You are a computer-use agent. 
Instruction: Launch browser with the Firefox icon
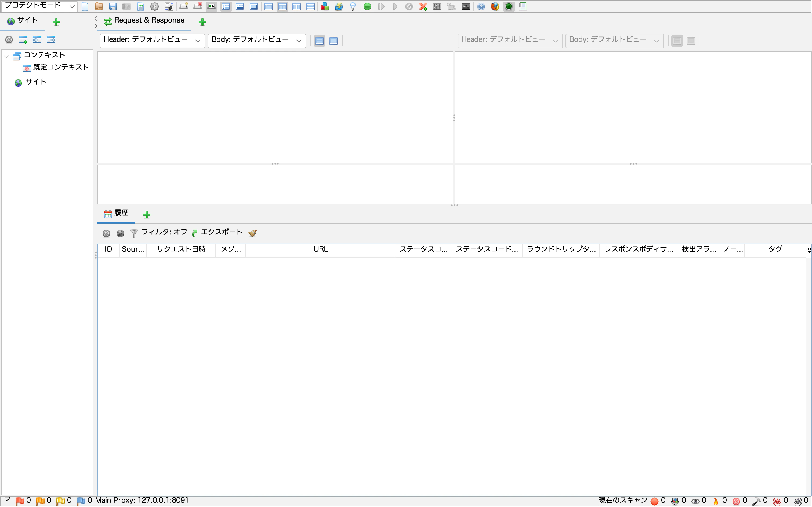click(x=495, y=6)
